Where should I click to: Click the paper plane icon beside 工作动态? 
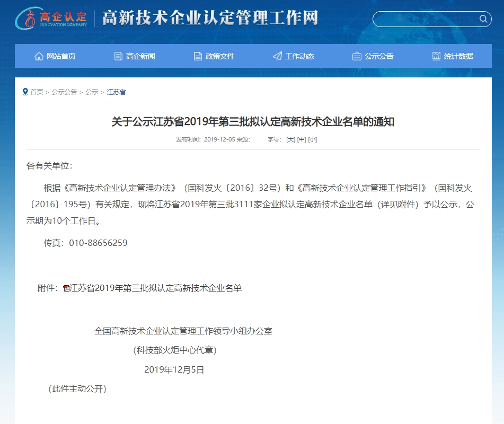click(277, 56)
